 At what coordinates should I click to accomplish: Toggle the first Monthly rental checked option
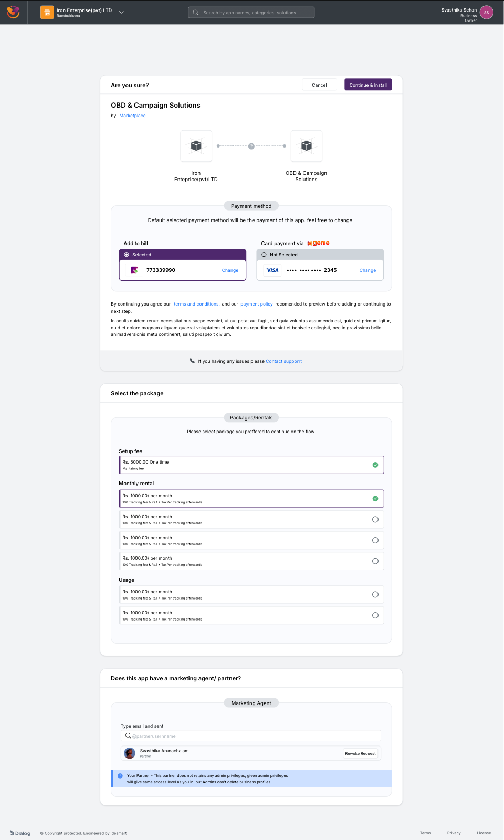click(x=375, y=499)
